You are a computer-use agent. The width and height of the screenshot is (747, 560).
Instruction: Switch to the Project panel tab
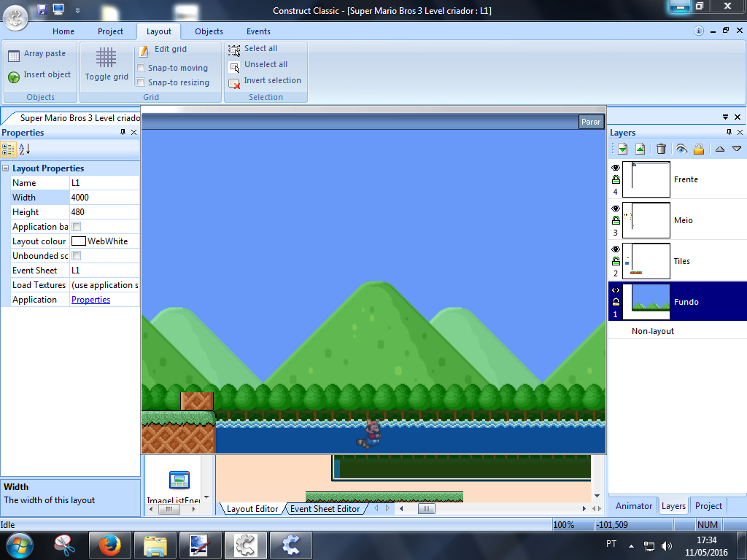tap(708, 506)
